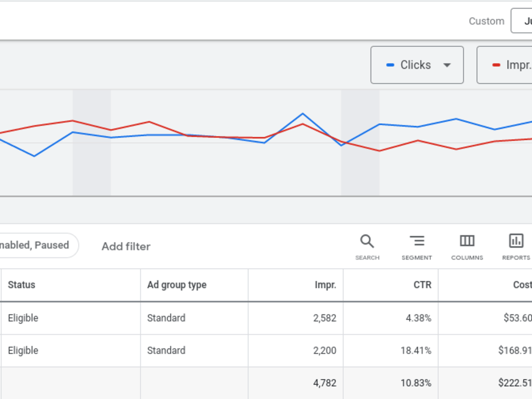Open the Custom date range selector
This screenshot has height=399, width=532.
521,21
